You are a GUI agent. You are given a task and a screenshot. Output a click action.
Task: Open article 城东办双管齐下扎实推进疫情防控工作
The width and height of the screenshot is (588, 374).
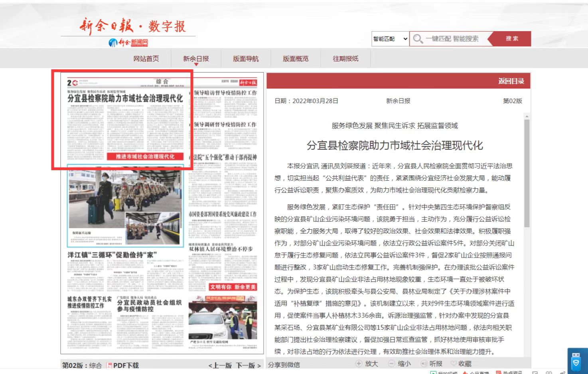(x=89, y=302)
